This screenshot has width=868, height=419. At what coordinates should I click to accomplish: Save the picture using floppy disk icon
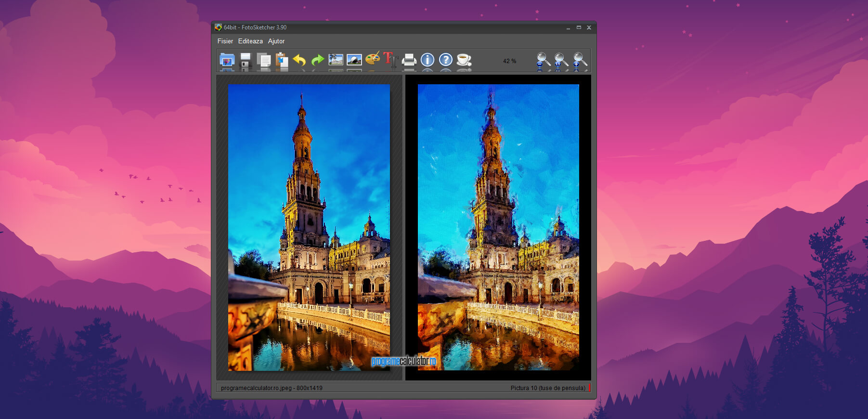point(246,60)
